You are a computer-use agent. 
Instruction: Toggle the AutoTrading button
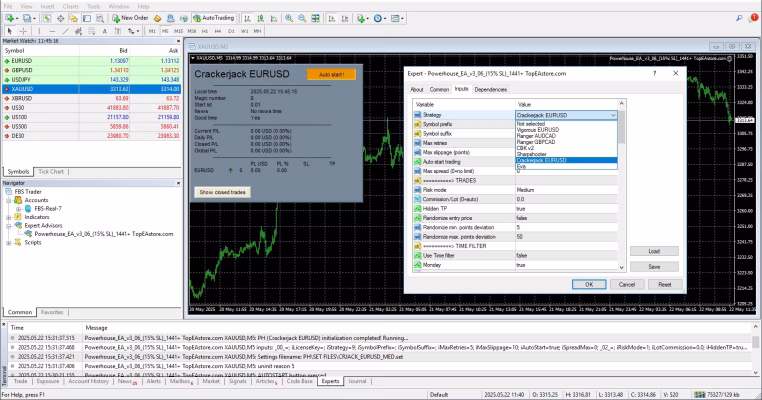coord(214,18)
